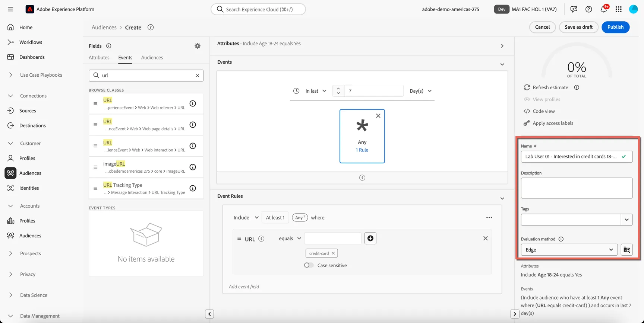Viewport: 644px width, 323px height.
Task: Open the equals operator dropdown
Action: point(290,239)
